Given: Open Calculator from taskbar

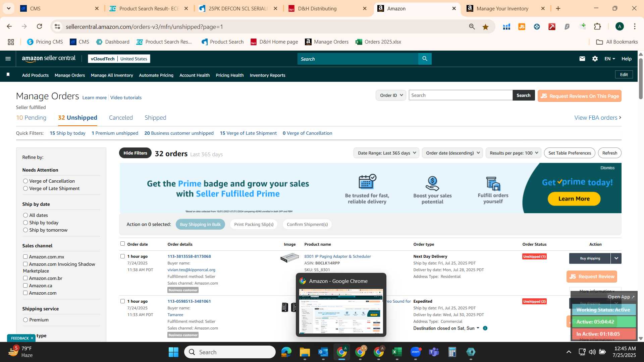Looking at the screenshot, I should point(452,352).
